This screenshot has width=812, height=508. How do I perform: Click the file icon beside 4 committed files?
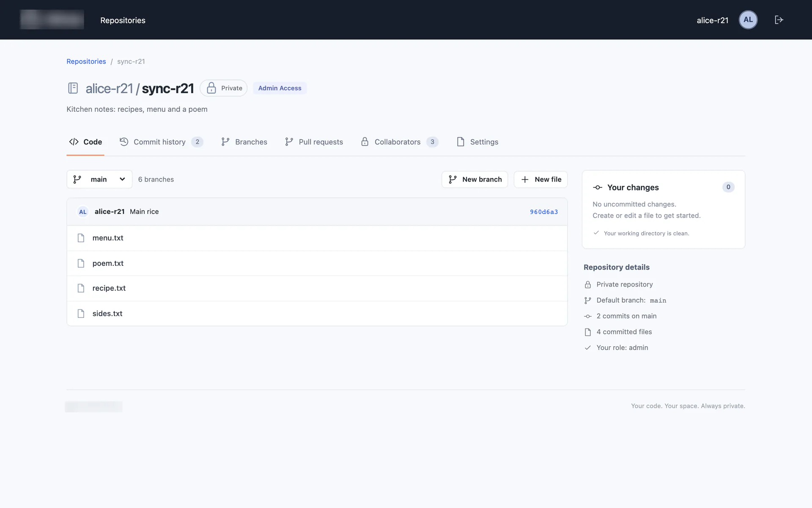(x=587, y=332)
